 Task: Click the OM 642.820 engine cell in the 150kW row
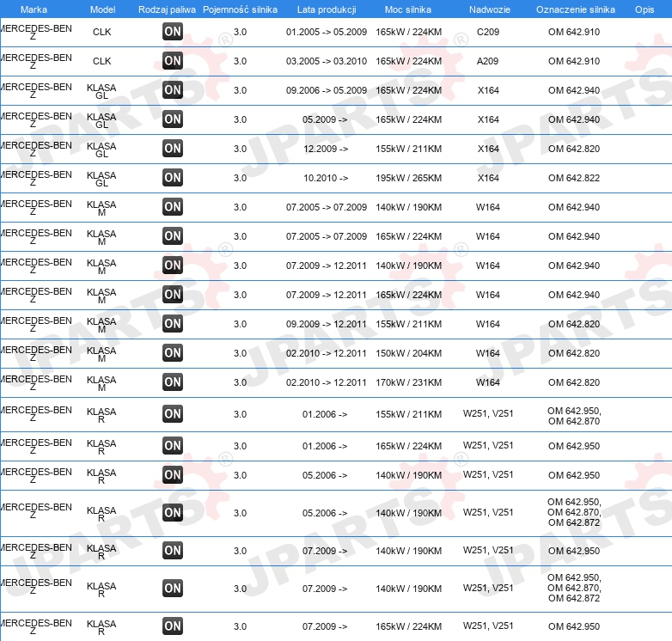pyautogui.click(x=574, y=353)
